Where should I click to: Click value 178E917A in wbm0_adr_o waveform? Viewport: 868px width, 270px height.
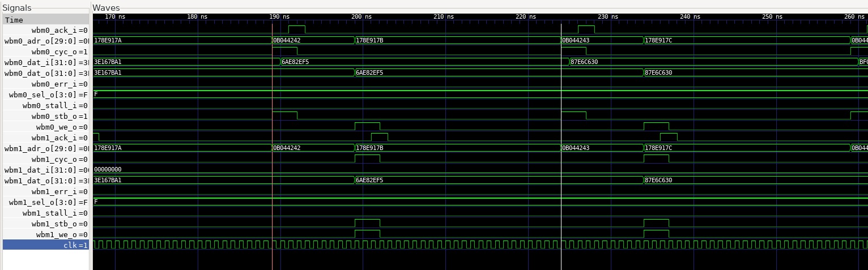coord(108,40)
